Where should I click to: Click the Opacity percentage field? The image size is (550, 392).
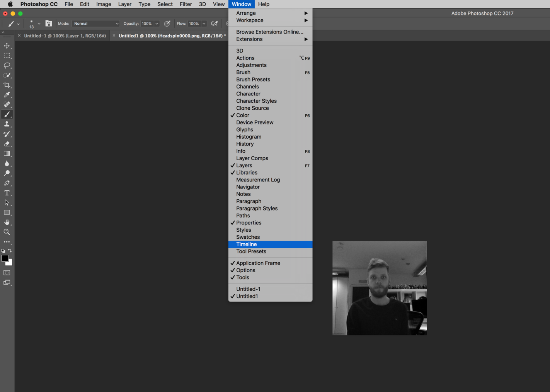pyautogui.click(x=147, y=24)
